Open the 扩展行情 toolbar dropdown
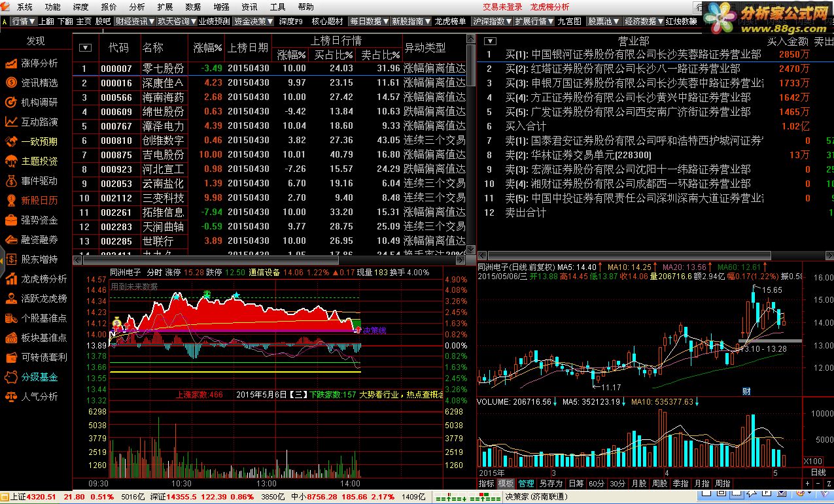This screenshot has width=834, height=504. coord(534,21)
